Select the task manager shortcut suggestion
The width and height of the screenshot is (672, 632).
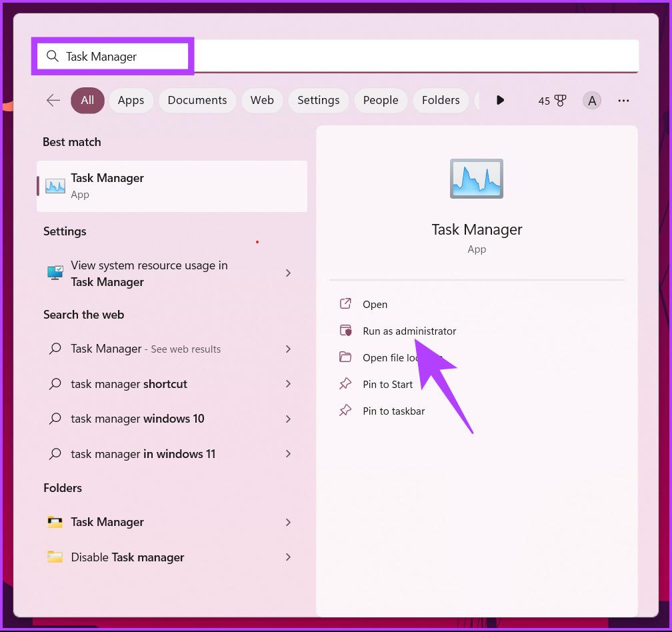click(x=172, y=384)
